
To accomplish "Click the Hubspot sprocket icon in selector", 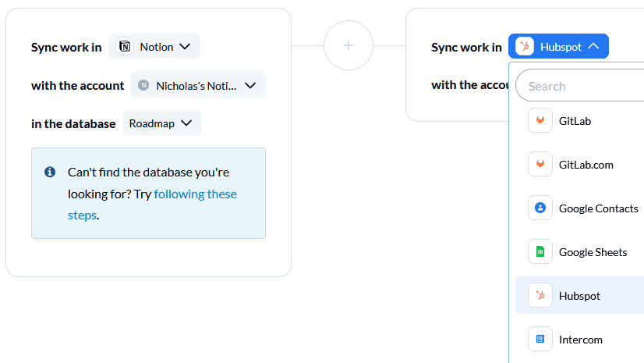I will [525, 47].
